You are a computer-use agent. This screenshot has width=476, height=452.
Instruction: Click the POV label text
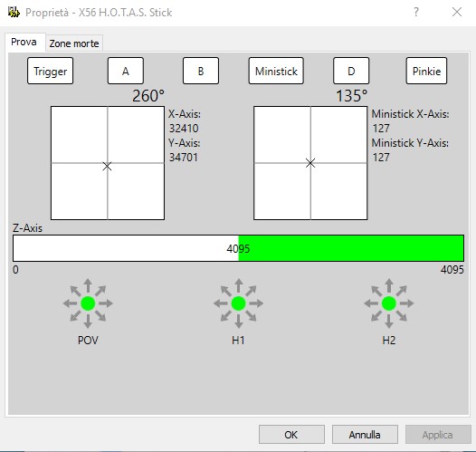[88, 341]
